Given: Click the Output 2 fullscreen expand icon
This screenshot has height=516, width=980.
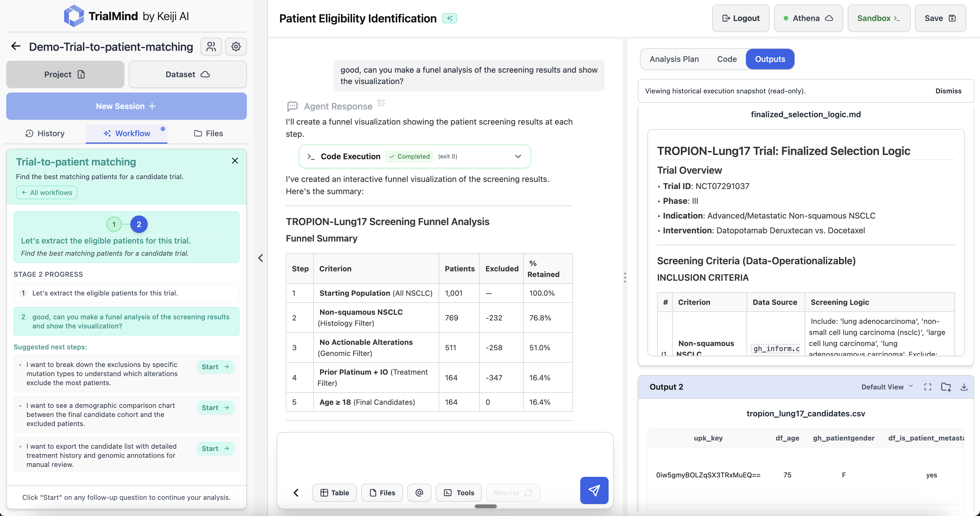Looking at the screenshot, I should click(x=928, y=387).
